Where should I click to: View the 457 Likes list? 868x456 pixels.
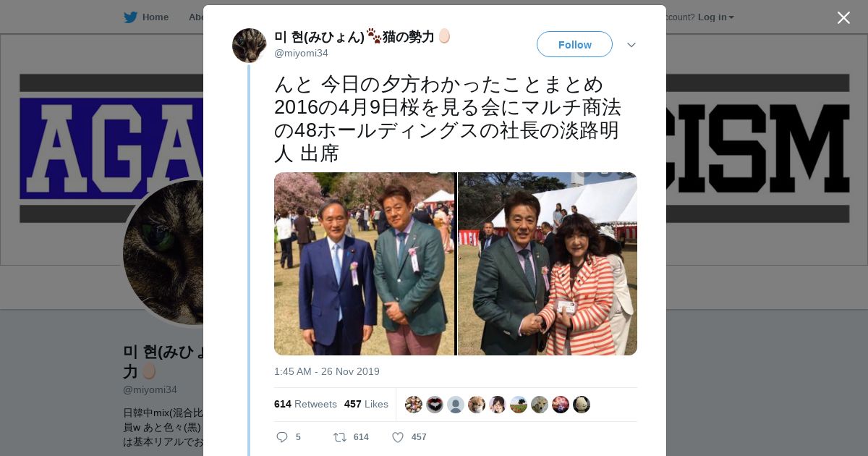[366, 404]
